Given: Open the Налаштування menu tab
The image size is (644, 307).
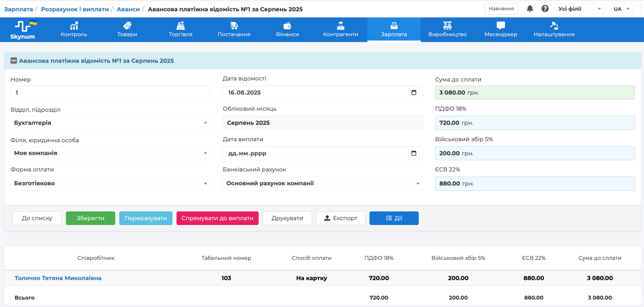Looking at the screenshot, I should pos(554,30).
